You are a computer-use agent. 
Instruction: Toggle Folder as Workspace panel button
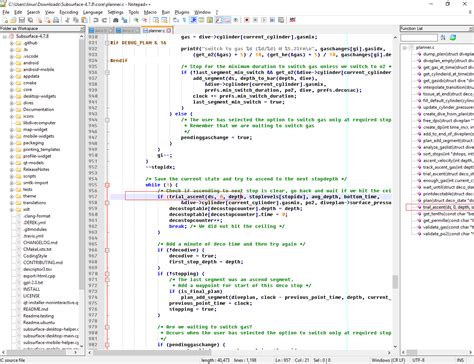(227, 20)
